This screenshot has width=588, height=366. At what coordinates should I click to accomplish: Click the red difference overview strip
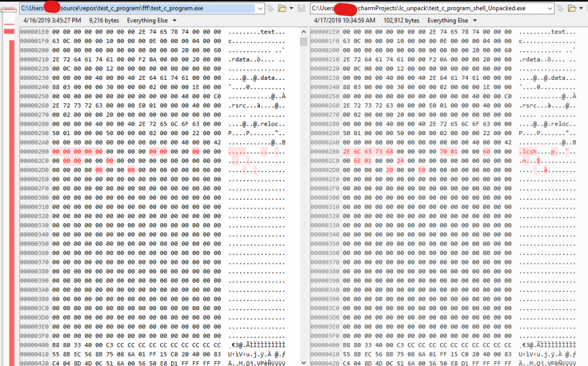tap(12, 202)
